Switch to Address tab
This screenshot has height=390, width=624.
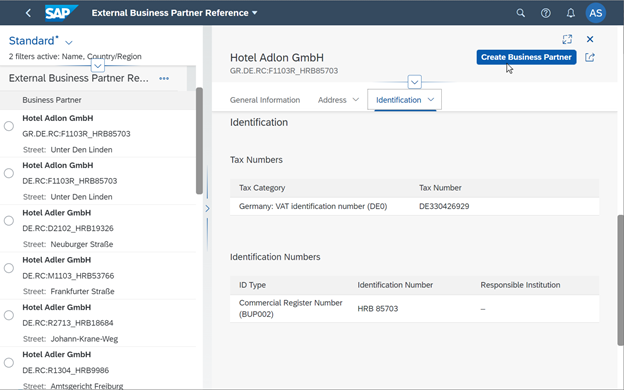coord(332,100)
